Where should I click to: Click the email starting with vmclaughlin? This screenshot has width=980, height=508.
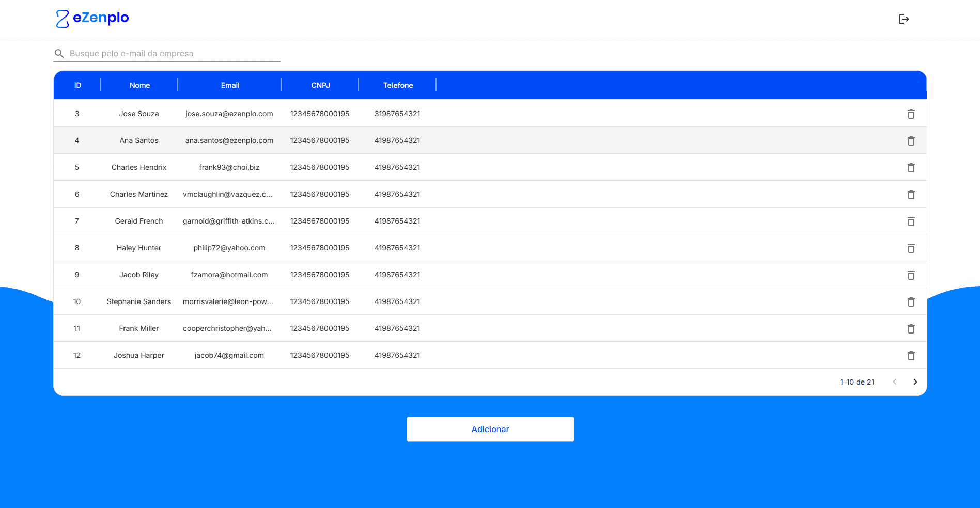[227, 194]
